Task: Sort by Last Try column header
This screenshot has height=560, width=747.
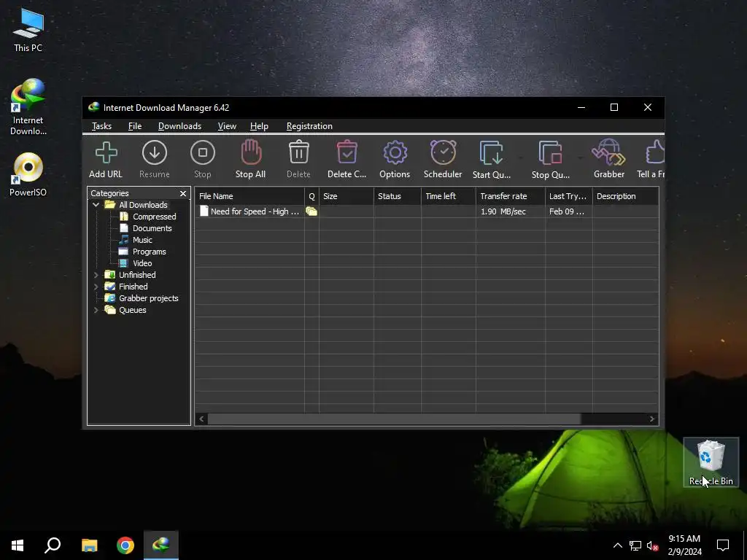Action: click(569, 196)
